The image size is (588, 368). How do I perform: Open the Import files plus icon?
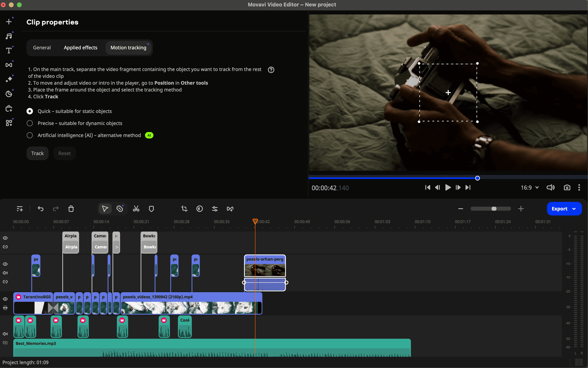point(9,22)
